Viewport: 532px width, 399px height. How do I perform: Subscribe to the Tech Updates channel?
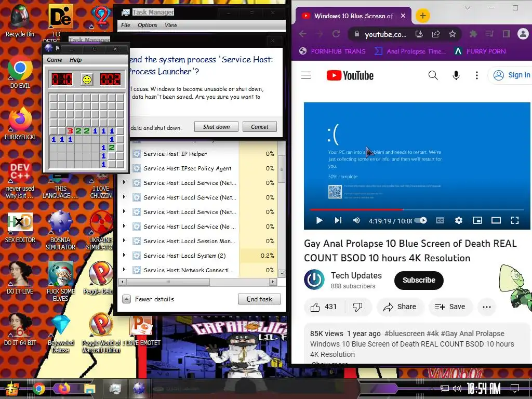click(x=419, y=280)
